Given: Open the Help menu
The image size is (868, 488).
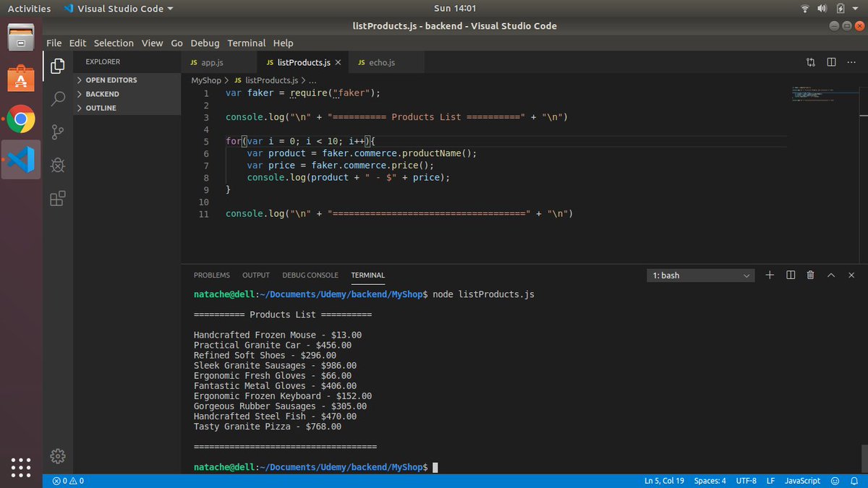Looking at the screenshot, I should [x=283, y=43].
